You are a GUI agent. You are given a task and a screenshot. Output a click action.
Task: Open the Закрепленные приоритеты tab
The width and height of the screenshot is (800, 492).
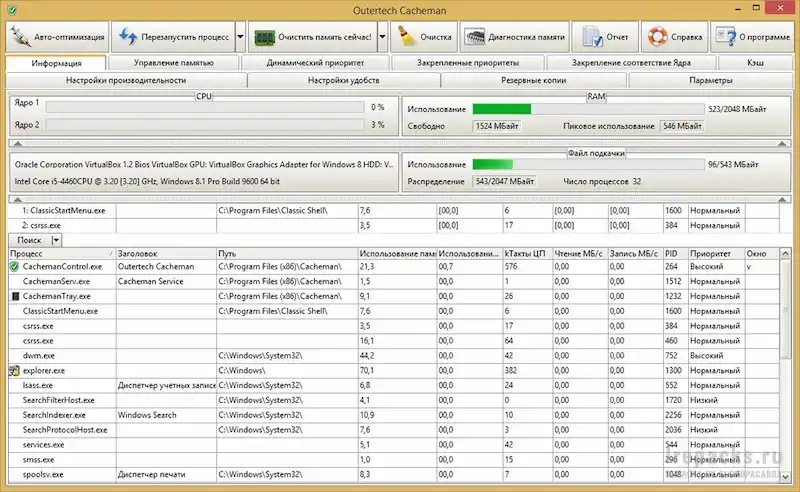coord(468,63)
